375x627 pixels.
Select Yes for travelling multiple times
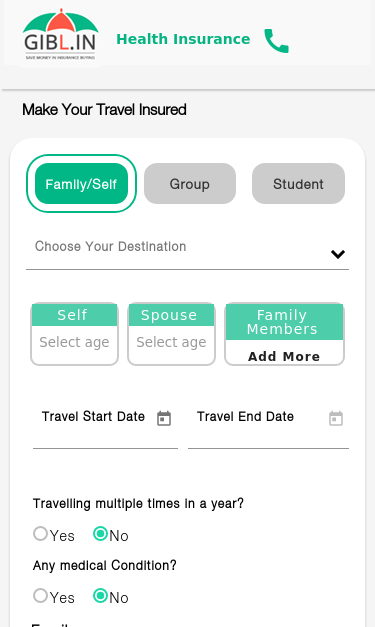point(40,534)
